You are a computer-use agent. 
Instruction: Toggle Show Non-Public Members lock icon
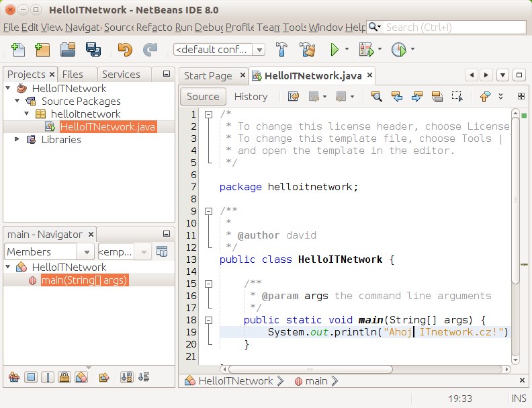[64, 377]
